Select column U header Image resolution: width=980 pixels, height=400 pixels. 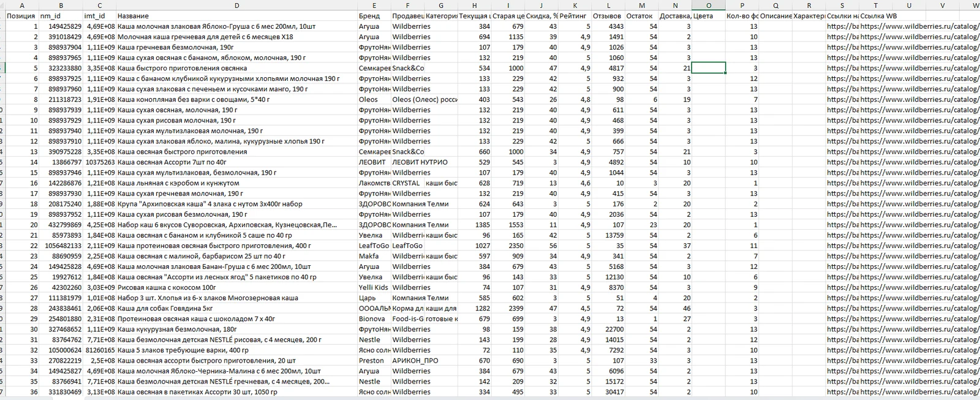(x=909, y=6)
